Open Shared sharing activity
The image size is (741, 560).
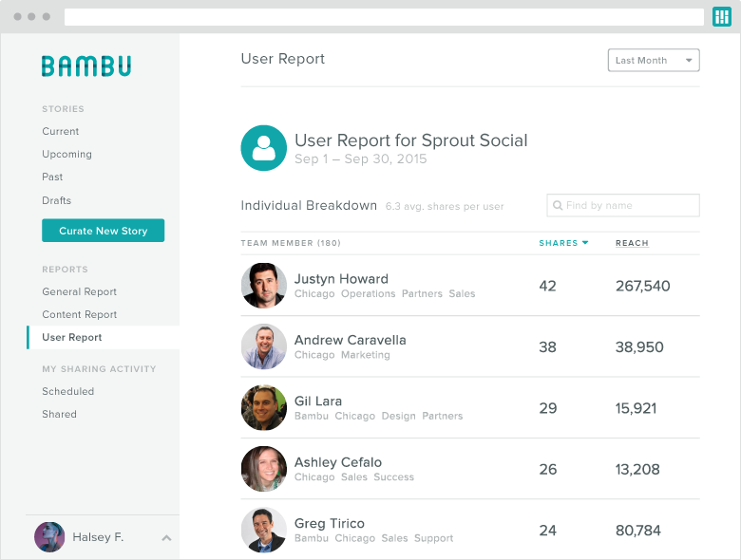[59, 414]
